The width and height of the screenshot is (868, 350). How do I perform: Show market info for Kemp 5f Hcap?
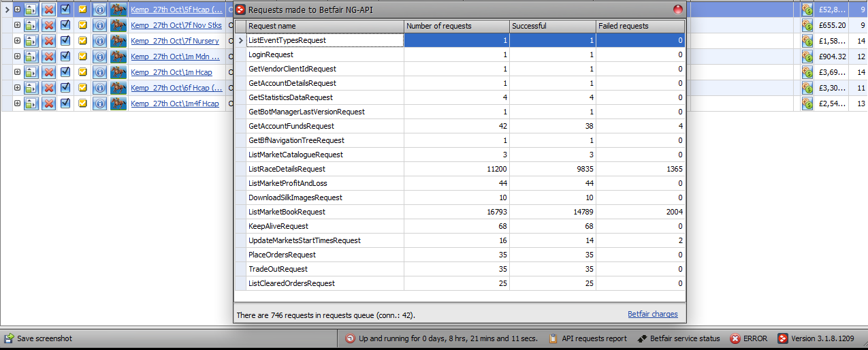coord(99,10)
